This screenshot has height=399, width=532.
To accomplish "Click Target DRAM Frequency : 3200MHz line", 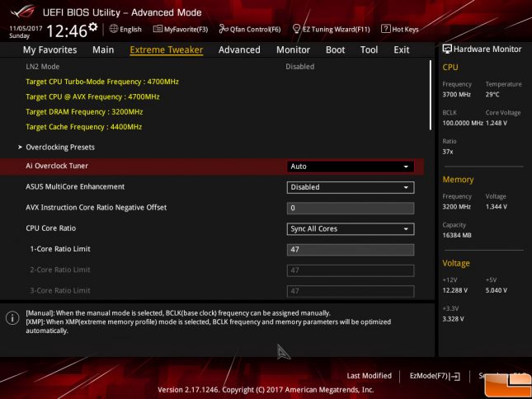I will point(84,112).
